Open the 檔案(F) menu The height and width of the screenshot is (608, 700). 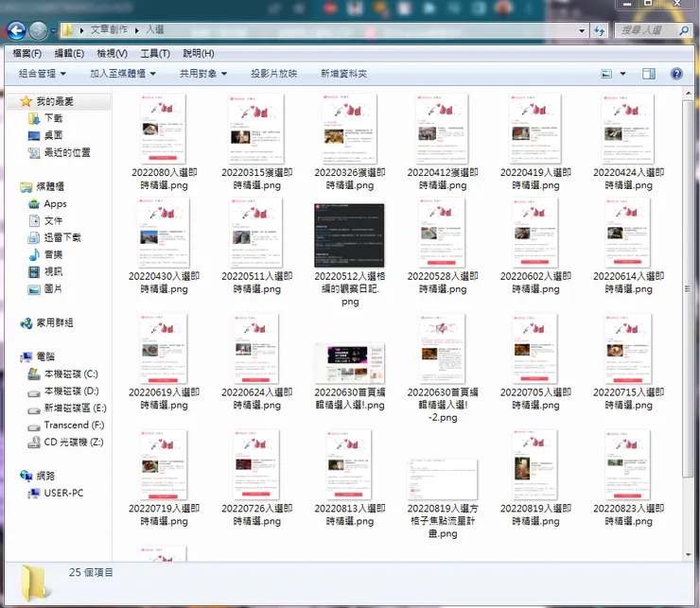point(27,54)
